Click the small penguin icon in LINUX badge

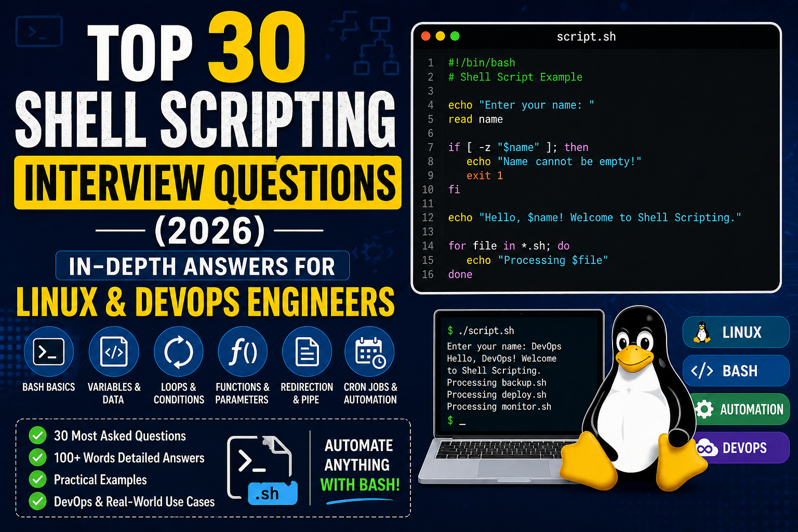[x=702, y=332]
